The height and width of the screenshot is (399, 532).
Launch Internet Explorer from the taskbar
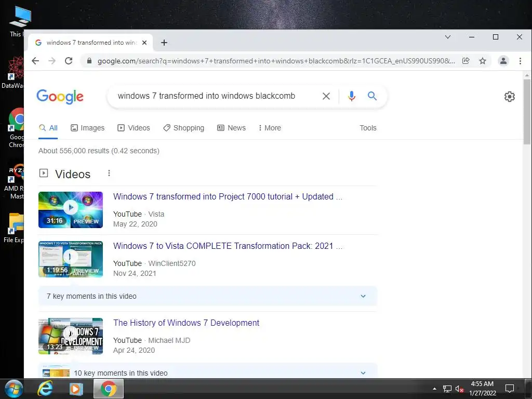click(45, 389)
